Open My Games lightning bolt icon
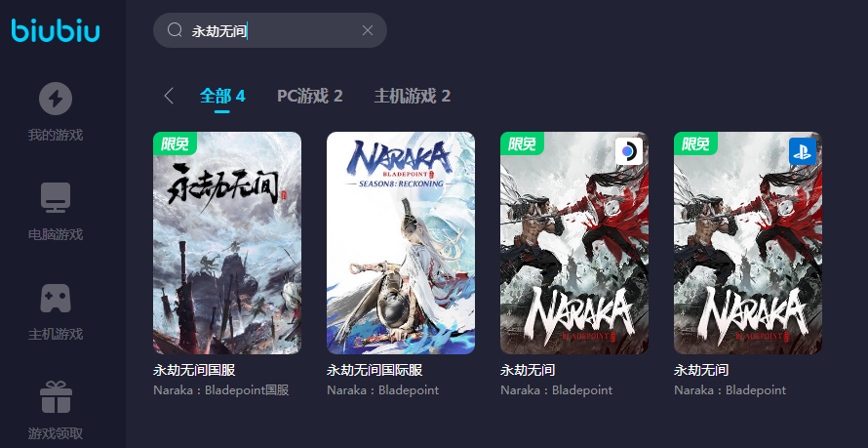 point(56,99)
